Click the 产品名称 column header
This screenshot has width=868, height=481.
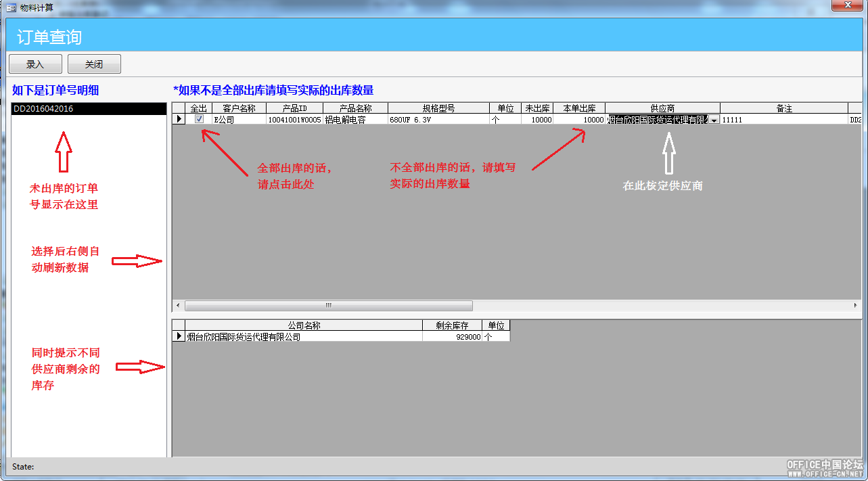pyautogui.click(x=356, y=108)
